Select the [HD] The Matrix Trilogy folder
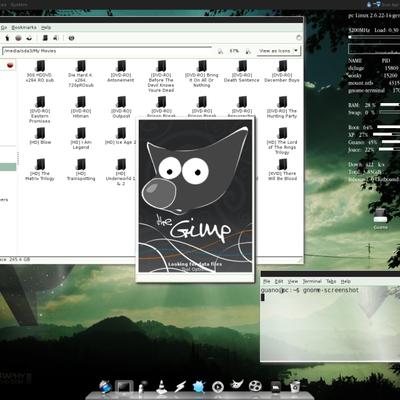The width and height of the screenshot is (400, 400). [40, 169]
